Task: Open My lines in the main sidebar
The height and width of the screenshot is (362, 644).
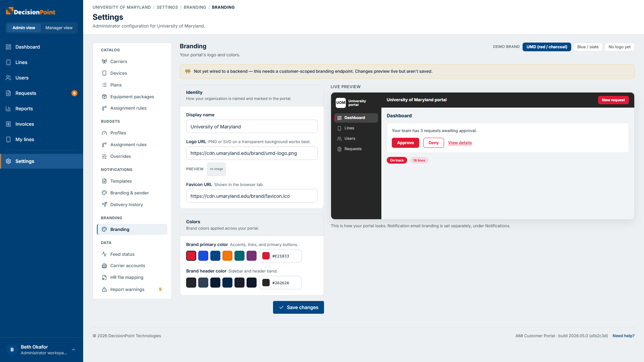Action: (42, 139)
